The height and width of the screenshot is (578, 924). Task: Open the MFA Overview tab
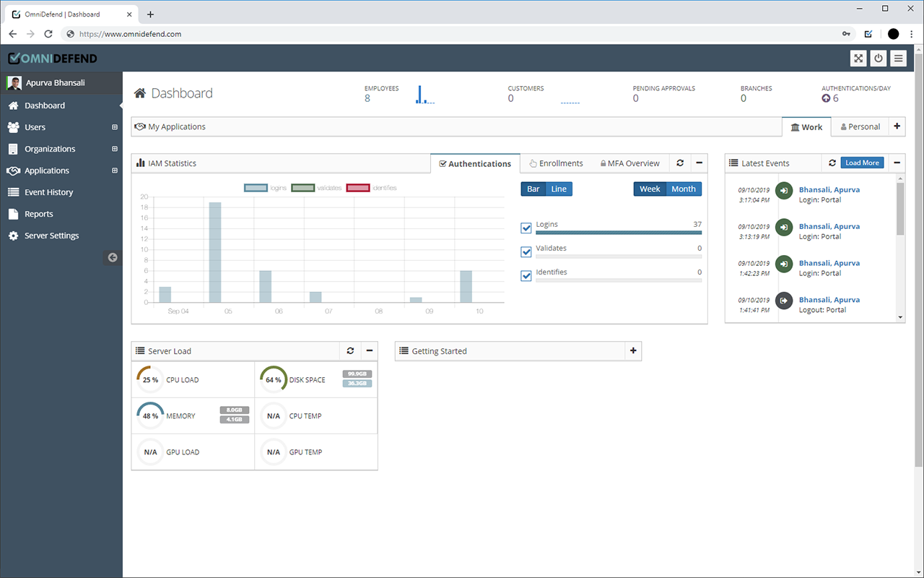tap(629, 163)
